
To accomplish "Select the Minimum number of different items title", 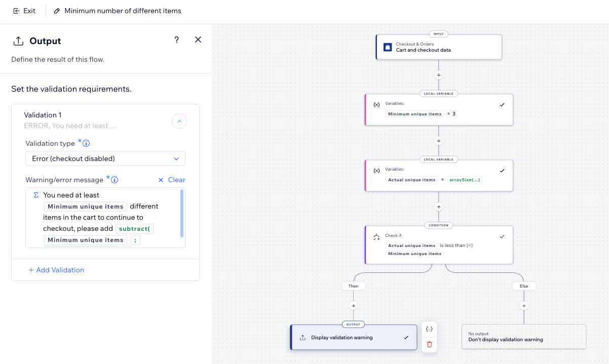I will coord(123,11).
